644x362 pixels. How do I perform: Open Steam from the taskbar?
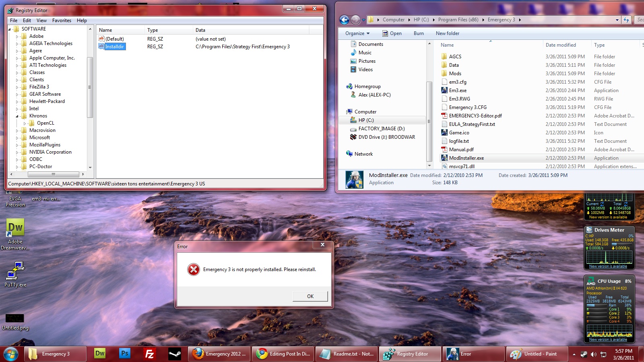tap(175, 354)
